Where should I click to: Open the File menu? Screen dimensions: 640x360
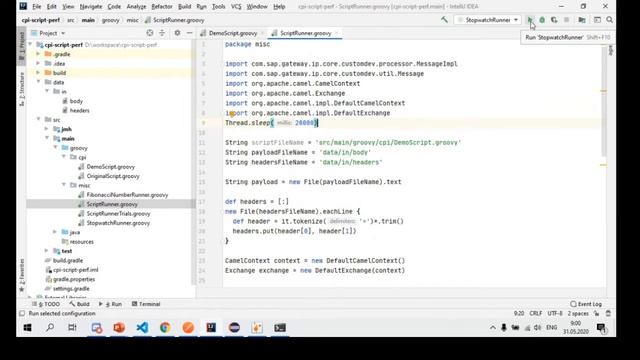click(x=37, y=7)
